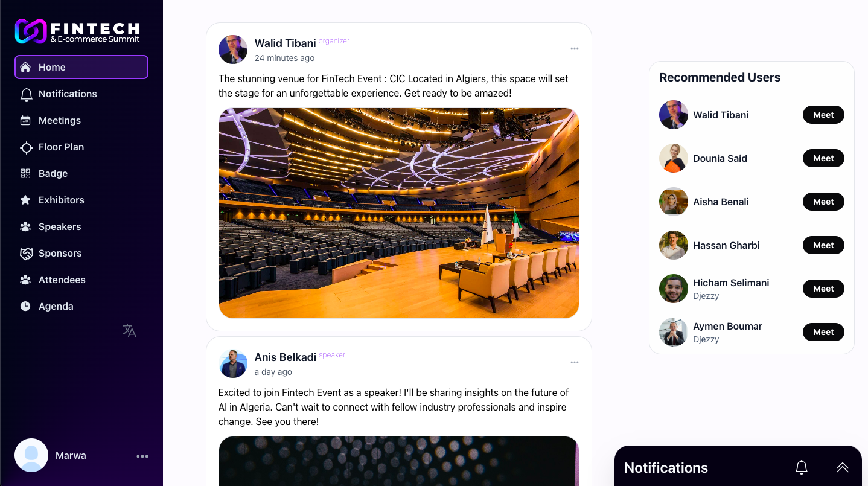Open options menu on Anis Belkadi's post

pos(575,362)
